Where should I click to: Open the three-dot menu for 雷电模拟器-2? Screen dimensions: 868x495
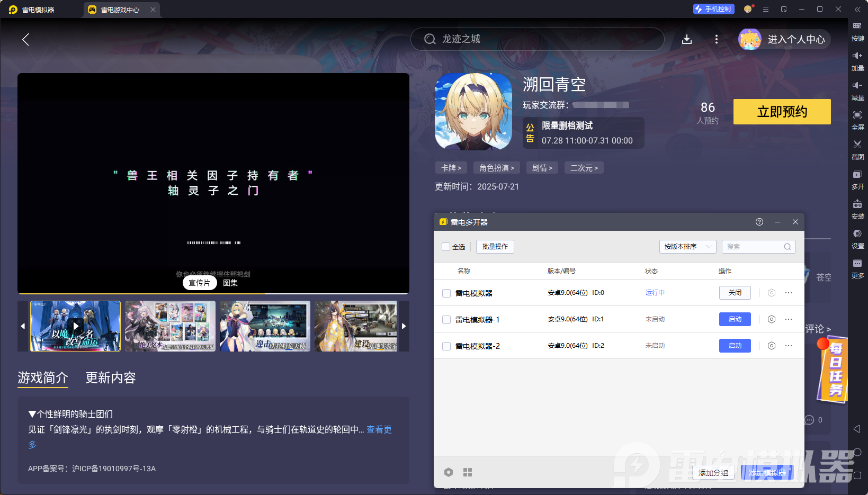[x=789, y=346]
